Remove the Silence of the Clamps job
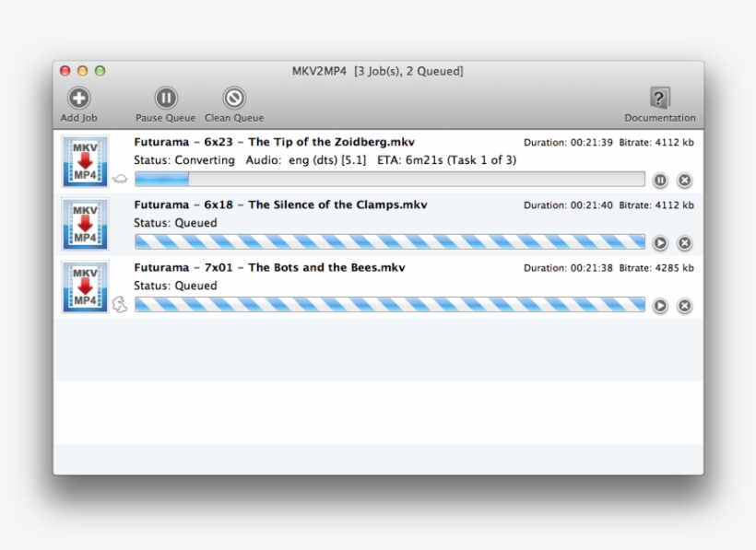This screenshot has height=550, width=756. (x=684, y=243)
